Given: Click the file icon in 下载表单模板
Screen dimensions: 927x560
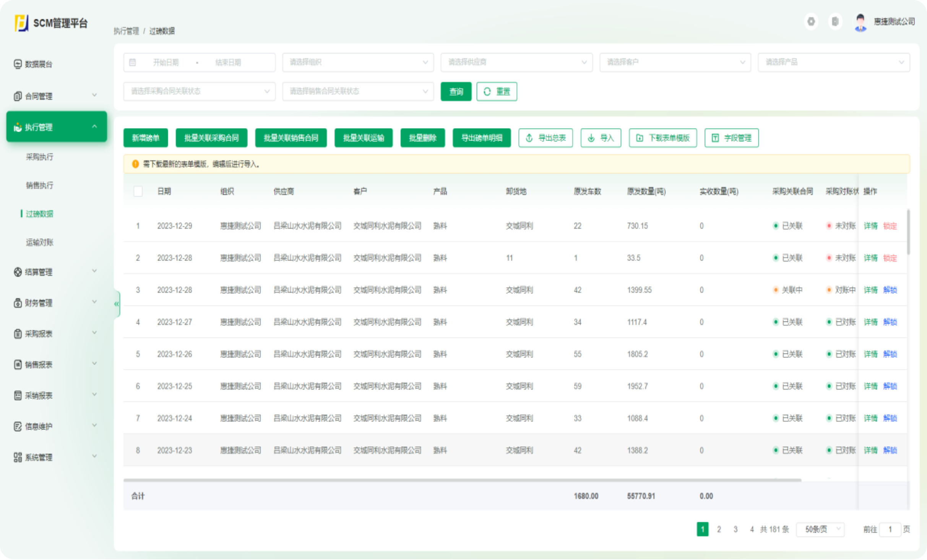Looking at the screenshot, I should pos(640,138).
